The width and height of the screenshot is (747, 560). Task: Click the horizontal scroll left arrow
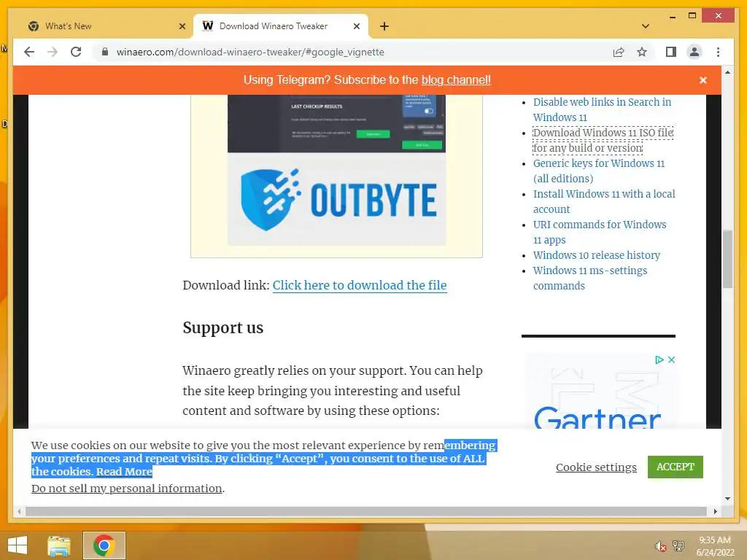pos(19,511)
